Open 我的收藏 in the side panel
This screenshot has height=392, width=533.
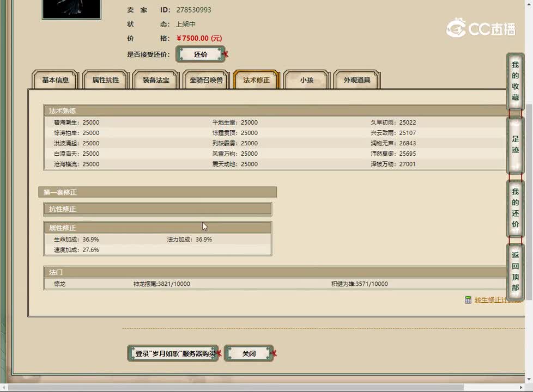(515, 81)
